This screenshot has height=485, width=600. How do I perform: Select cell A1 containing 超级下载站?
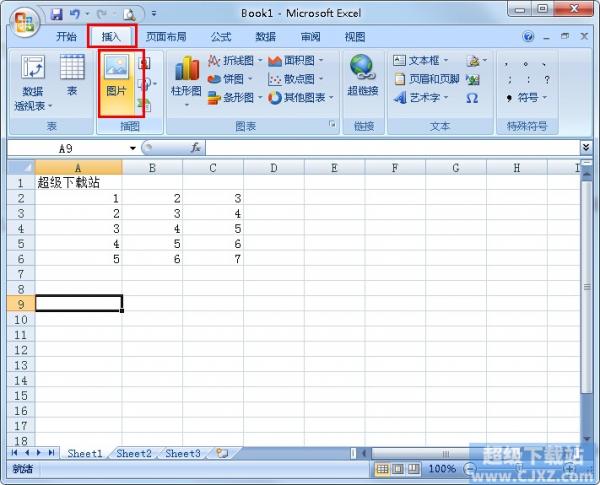78,183
